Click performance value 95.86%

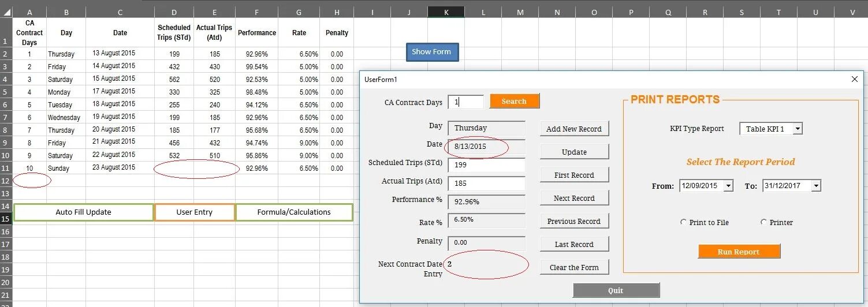coord(257,155)
